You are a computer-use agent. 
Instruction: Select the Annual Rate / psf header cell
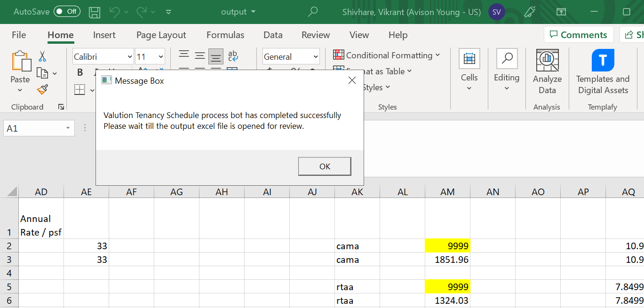(x=41, y=219)
